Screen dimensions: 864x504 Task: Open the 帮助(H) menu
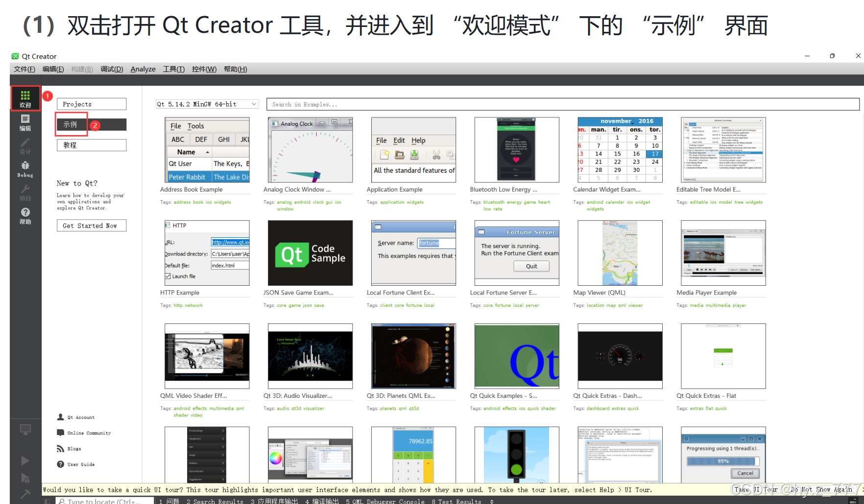click(236, 69)
